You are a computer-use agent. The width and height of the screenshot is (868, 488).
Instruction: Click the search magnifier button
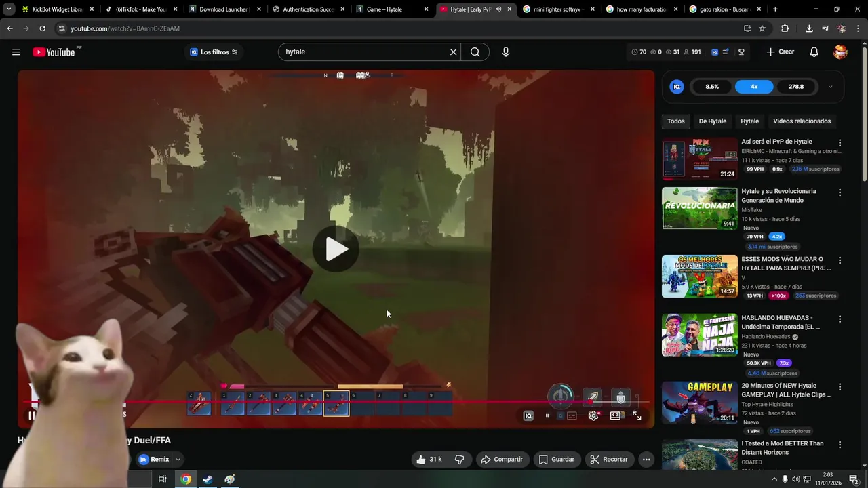coord(475,52)
